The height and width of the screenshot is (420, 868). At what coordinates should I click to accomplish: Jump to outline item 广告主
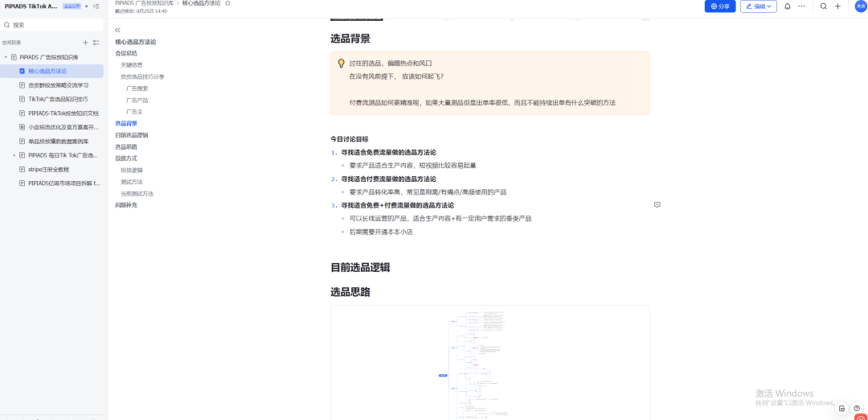(x=134, y=112)
